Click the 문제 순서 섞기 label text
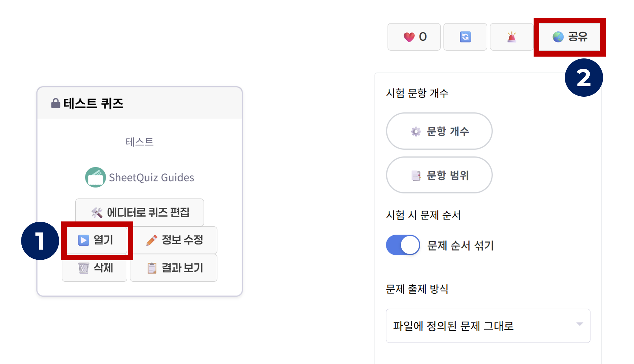The width and height of the screenshot is (634, 364). [460, 245]
